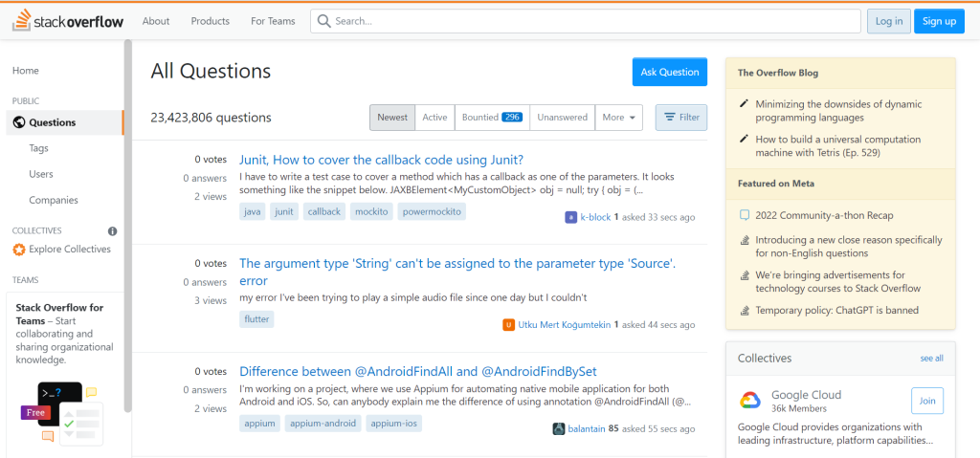Open the Junit callback code question
Image resolution: width=980 pixels, height=458 pixels.
(381, 160)
